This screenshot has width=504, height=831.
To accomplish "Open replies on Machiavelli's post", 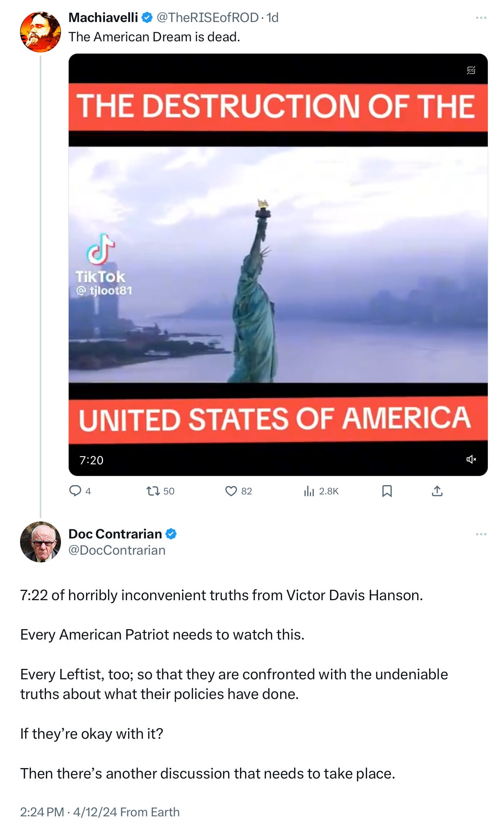I will (80, 491).
